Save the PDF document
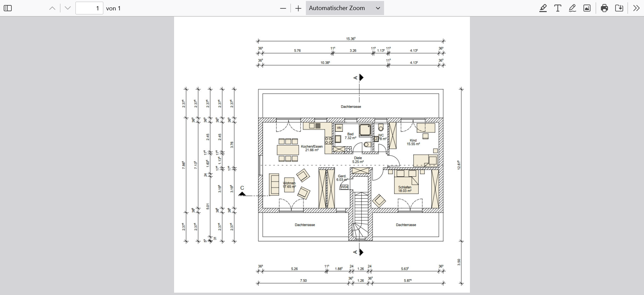The height and width of the screenshot is (295, 644). 619,8
